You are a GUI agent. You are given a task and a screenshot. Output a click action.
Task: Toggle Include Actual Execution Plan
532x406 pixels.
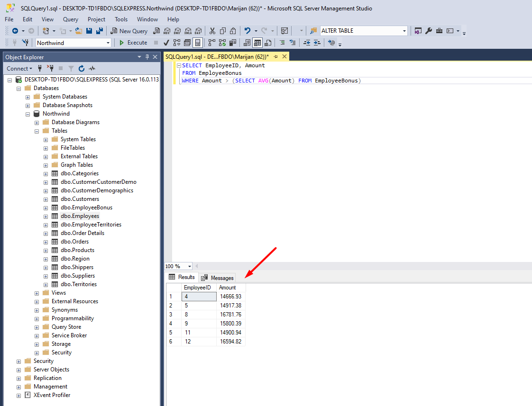(x=212, y=43)
